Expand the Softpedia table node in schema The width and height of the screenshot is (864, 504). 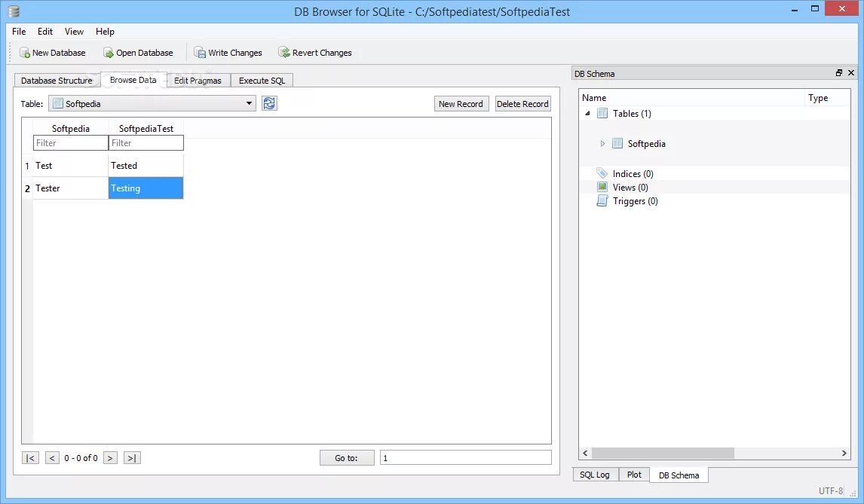tap(602, 144)
